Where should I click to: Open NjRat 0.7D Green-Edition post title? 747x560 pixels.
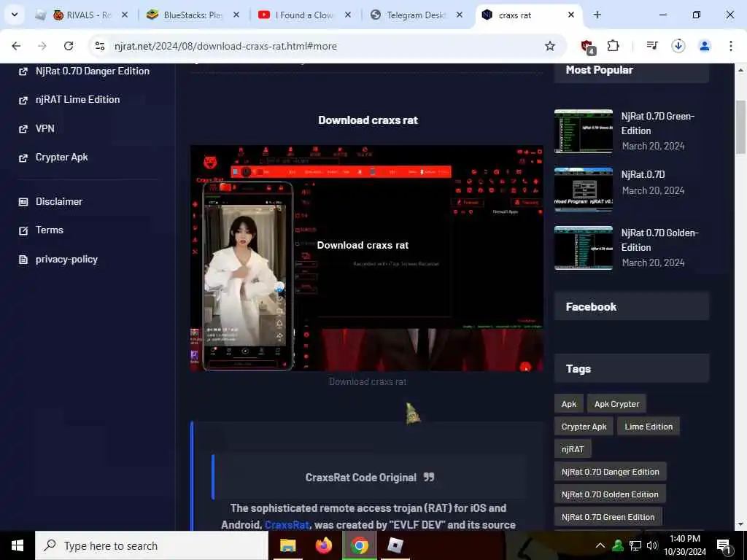point(657,123)
